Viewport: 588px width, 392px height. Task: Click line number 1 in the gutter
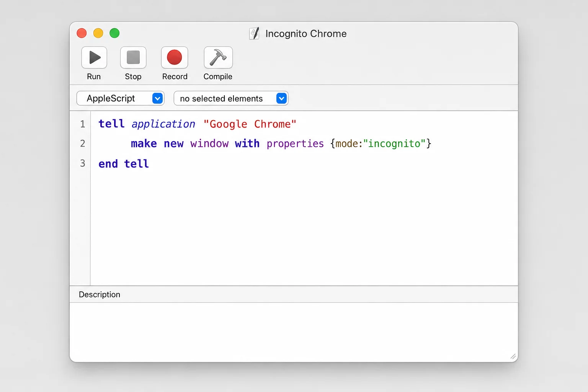click(x=82, y=124)
